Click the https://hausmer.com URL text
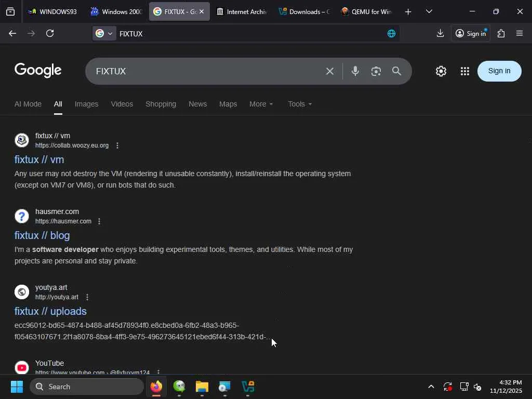The height and width of the screenshot is (399, 532). pyautogui.click(x=63, y=221)
